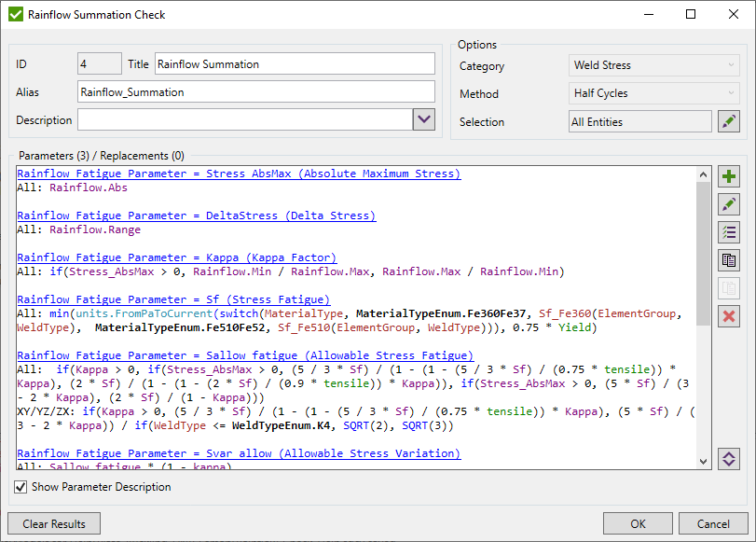Toggle Show Parameter Description checkbox
The width and height of the screenshot is (756, 542).
tap(21, 487)
